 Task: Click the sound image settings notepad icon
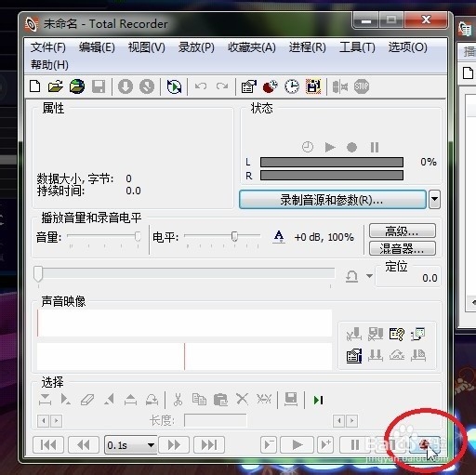coord(354,355)
